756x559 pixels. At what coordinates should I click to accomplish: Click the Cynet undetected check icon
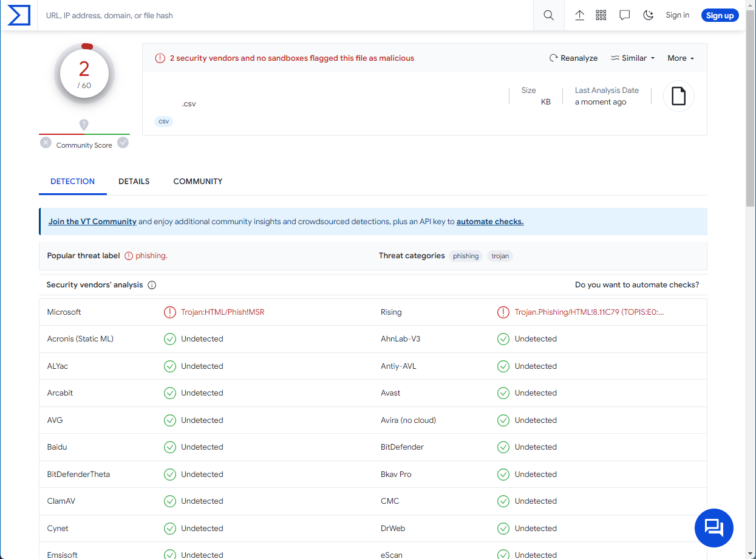pyautogui.click(x=170, y=529)
